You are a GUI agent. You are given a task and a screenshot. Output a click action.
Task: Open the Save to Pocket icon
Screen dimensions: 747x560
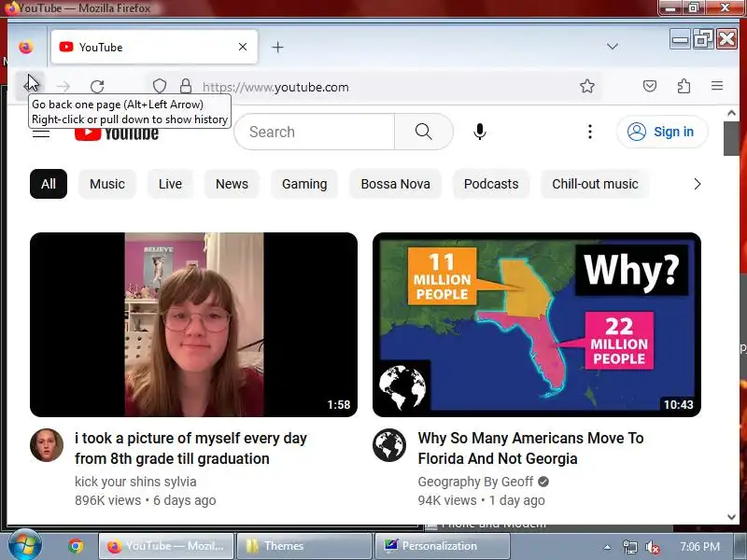click(650, 86)
